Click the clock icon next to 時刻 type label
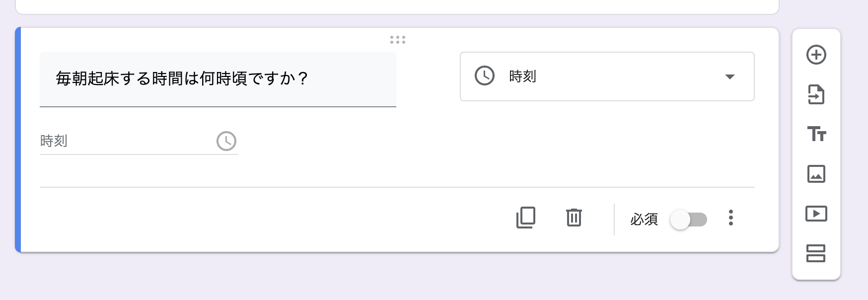This screenshot has width=868, height=300. click(484, 76)
